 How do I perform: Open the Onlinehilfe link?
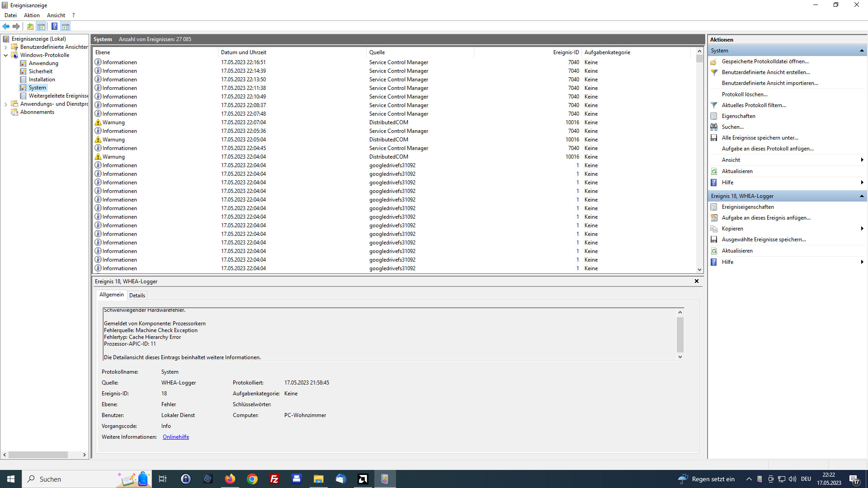tap(176, 437)
